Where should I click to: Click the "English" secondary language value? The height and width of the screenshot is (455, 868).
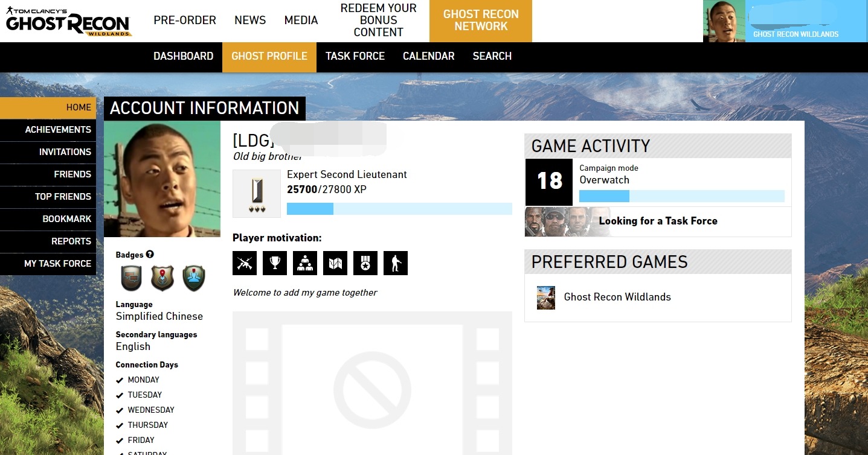(x=133, y=346)
